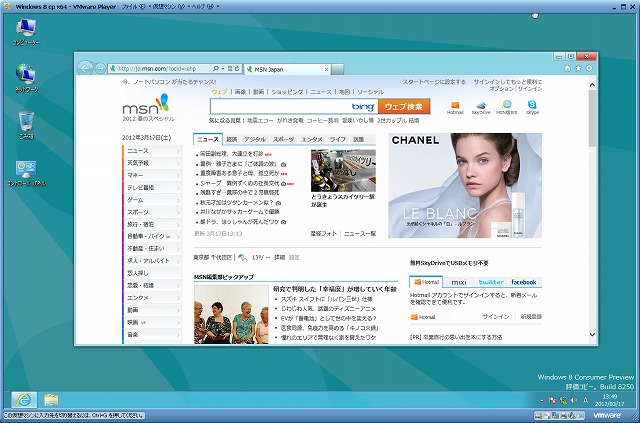Toggle the compatibility view icon in address bar
640x423 pixels.
point(230,69)
